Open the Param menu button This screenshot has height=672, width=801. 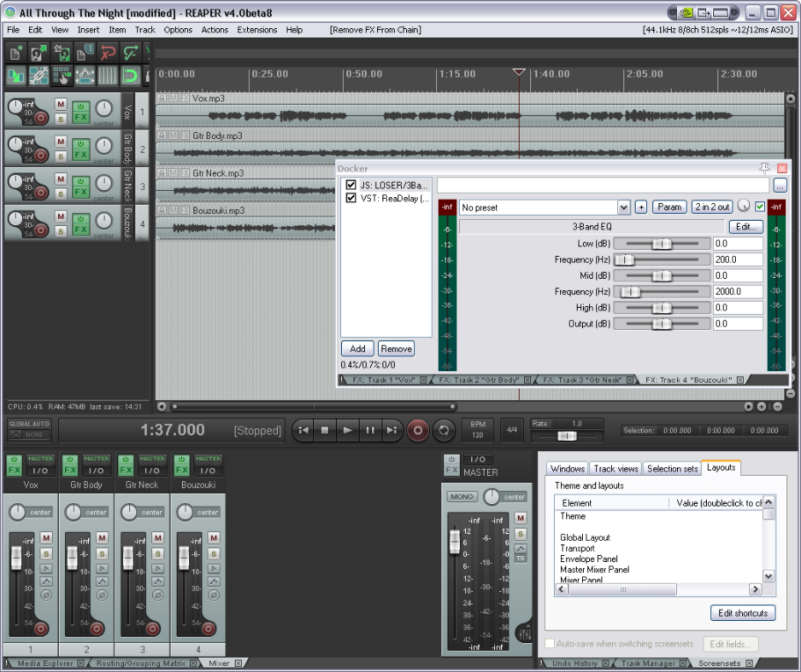point(669,207)
